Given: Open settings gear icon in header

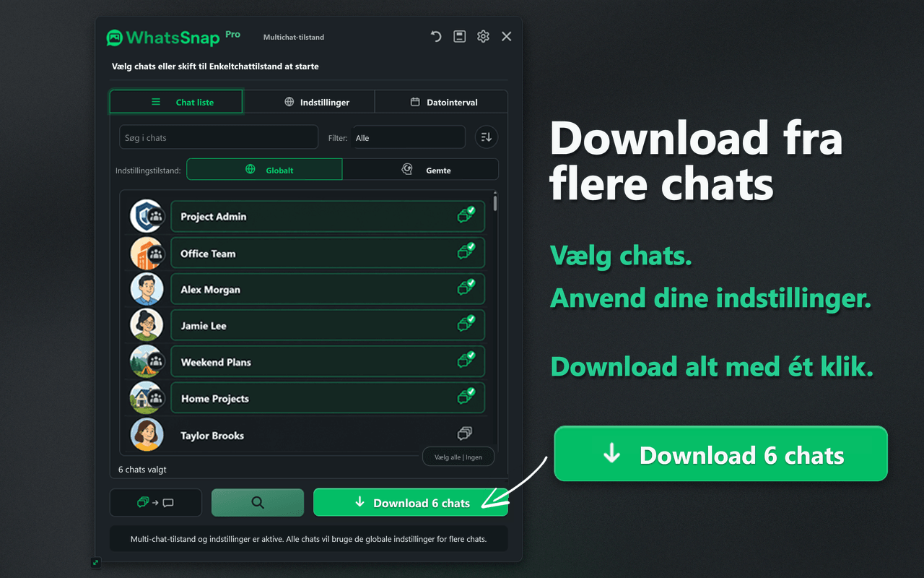Looking at the screenshot, I should (483, 36).
